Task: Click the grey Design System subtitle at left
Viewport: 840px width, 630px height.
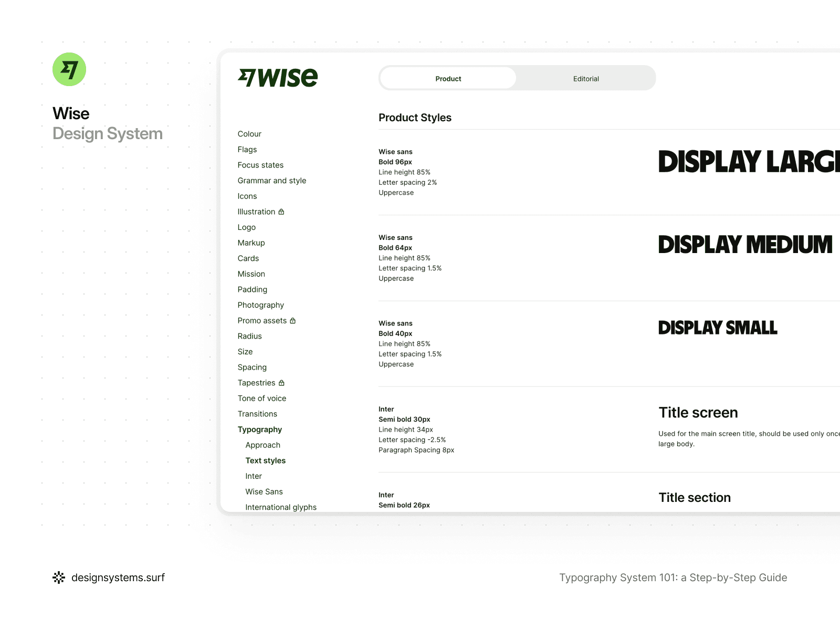Action: [108, 134]
